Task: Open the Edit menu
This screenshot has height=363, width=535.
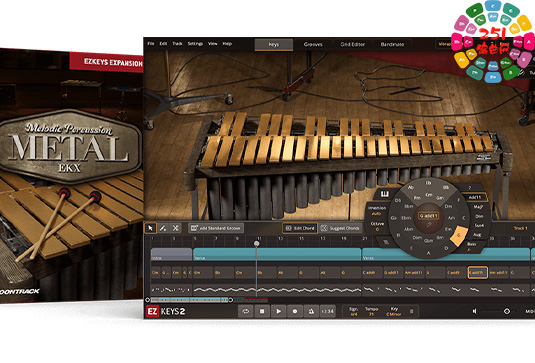Action: coord(163,44)
